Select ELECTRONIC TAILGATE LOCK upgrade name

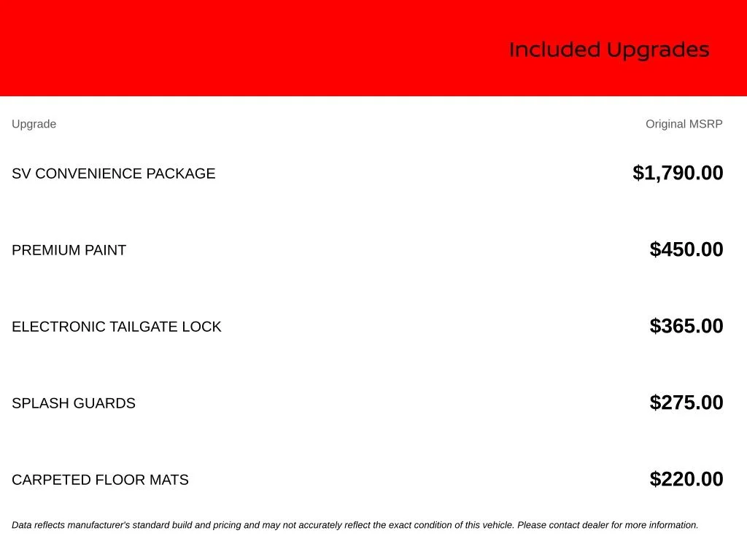click(117, 327)
